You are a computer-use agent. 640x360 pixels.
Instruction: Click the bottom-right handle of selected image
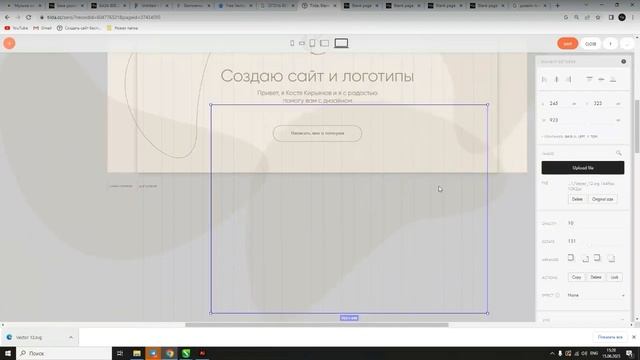487,313
